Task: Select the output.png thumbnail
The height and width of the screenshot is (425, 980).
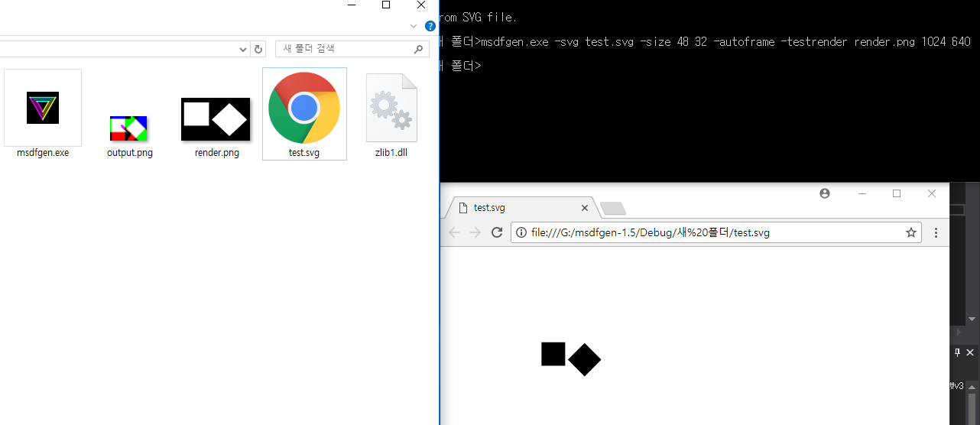Action: point(128,128)
